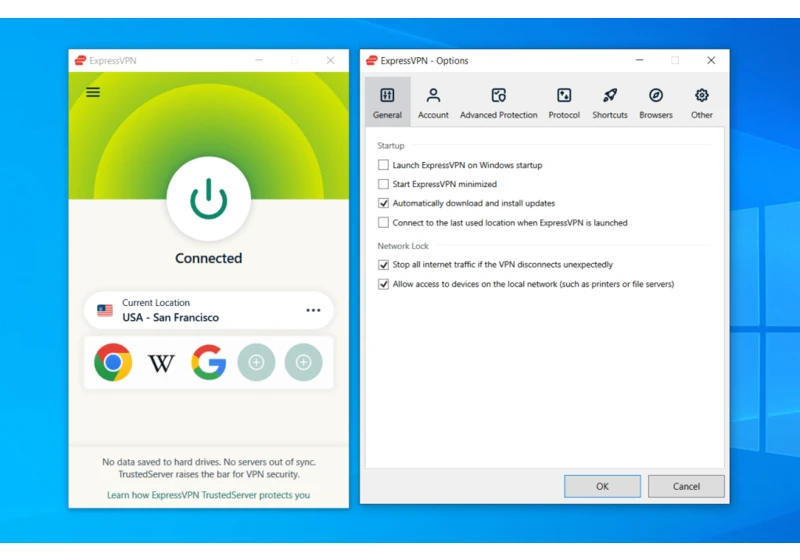Click Cancel in the Options window
800x560 pixels.
pyautogui.click(x=686, y=486)
